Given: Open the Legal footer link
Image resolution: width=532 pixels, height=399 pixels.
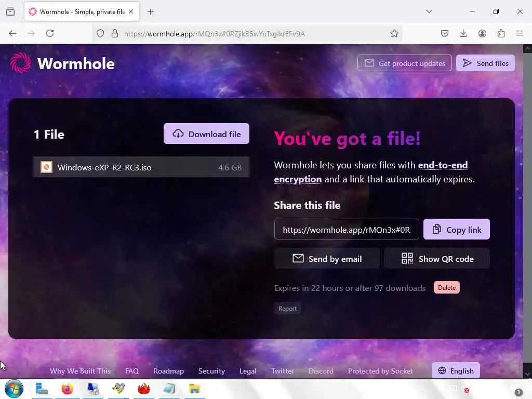Looking at the screenshot, I should (x=248, y=371).
